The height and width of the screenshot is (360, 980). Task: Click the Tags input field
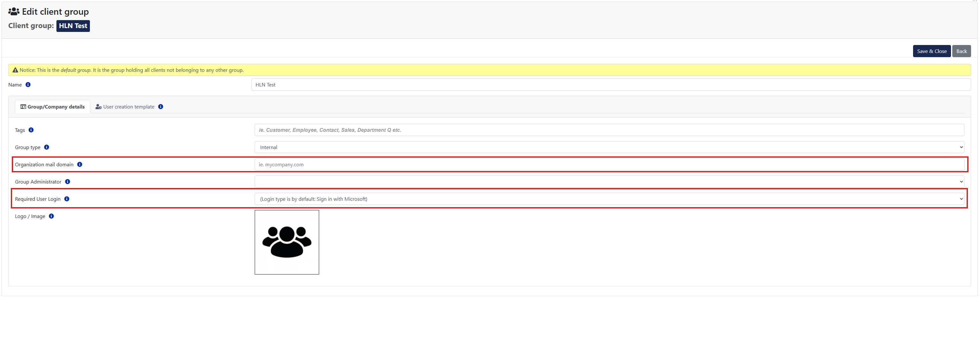click(609, 130)
